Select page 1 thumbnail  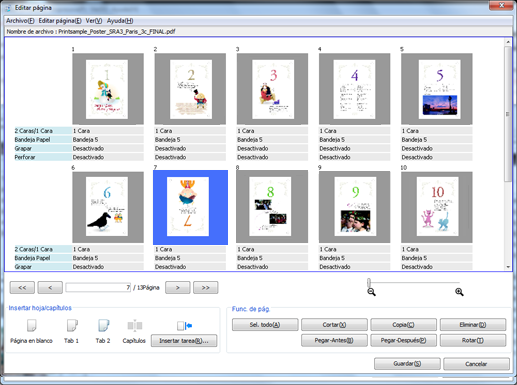pos(108,89)
